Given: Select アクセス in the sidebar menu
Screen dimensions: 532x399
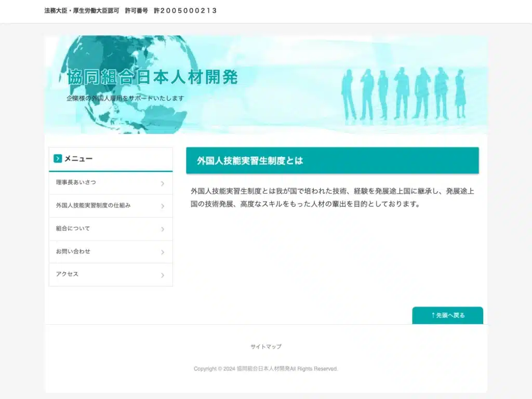Looking at the screenshot, I should point(111,274).
